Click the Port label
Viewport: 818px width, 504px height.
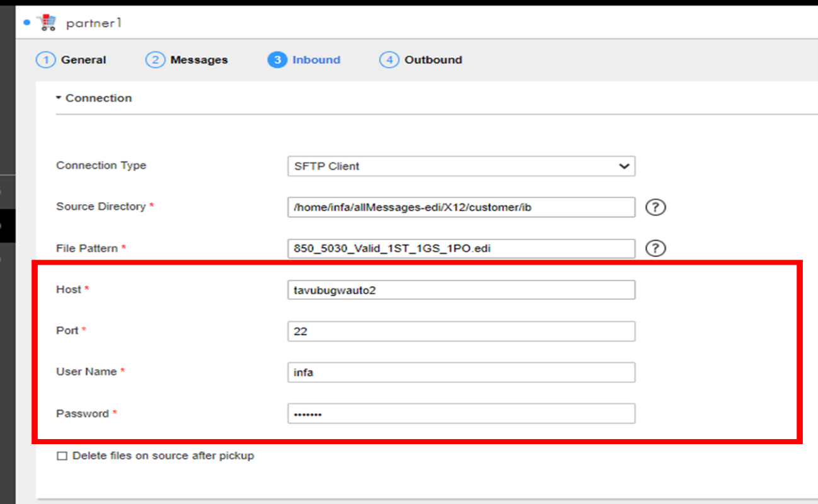click(x=67, y=330)
